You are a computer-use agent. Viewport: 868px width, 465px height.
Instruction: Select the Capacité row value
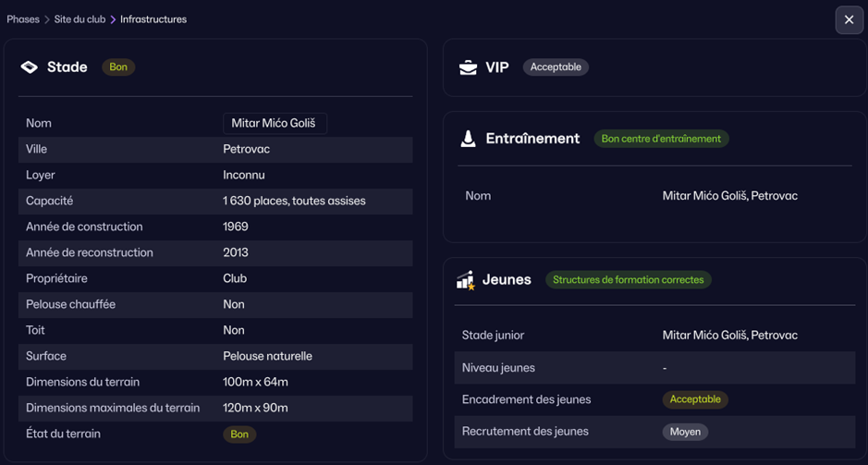[294, 201]
